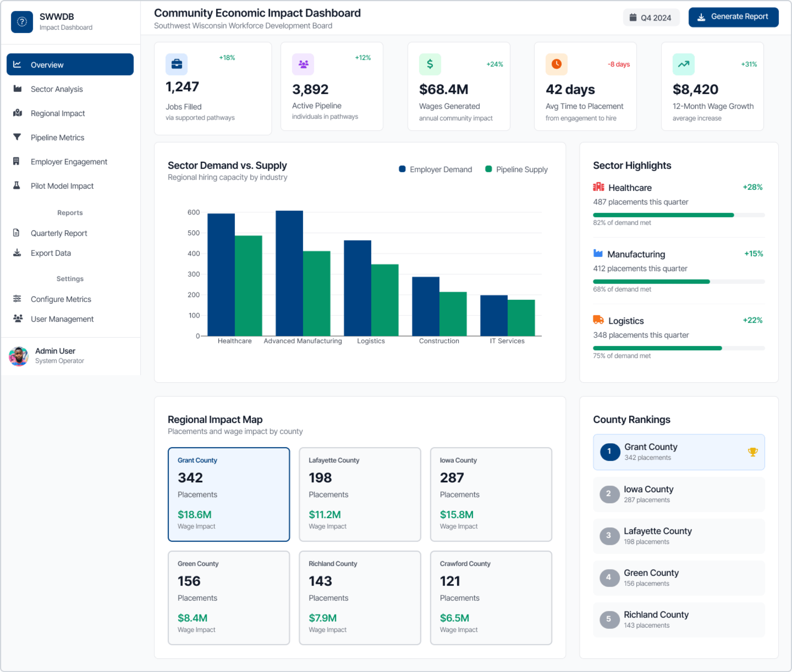Select Pilot Model Impact
Viewport: 792px width, 672px height.
tap(70, 186)
